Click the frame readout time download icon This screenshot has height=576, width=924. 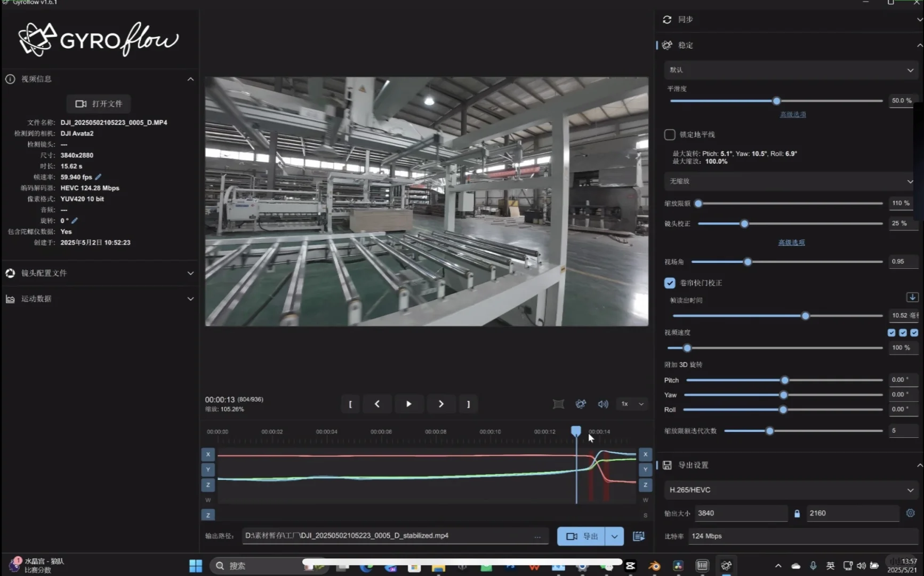pyautogui.click(x=912, y=297)
